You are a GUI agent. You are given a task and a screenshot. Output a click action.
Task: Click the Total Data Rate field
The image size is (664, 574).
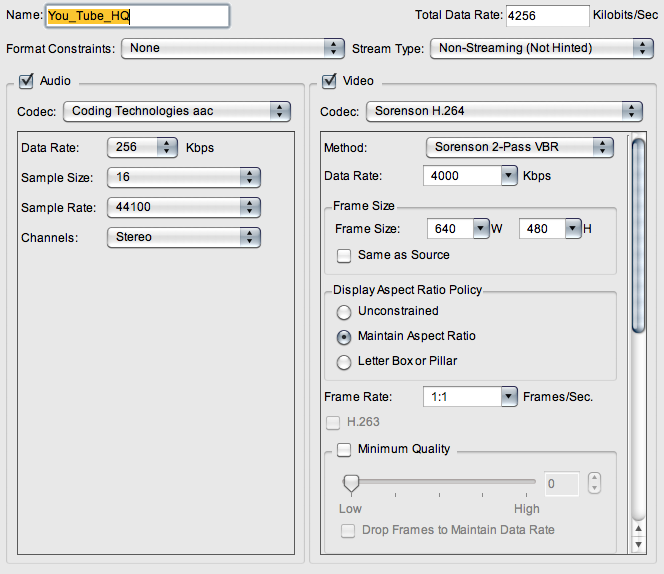548,16
